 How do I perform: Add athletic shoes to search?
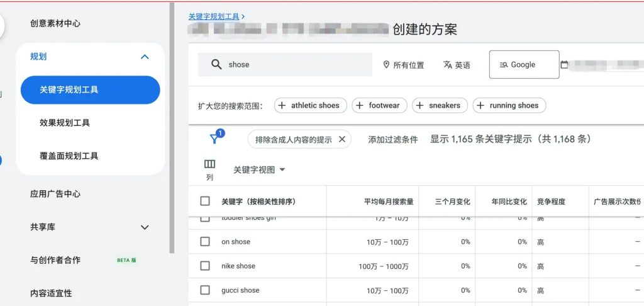[x=311, y=105]
